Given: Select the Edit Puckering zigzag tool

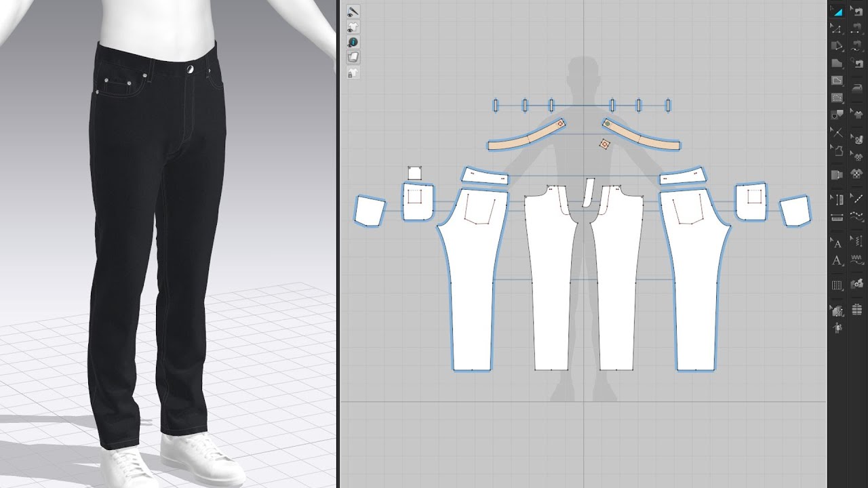Looking at the screenshot, I should point(858,241).
